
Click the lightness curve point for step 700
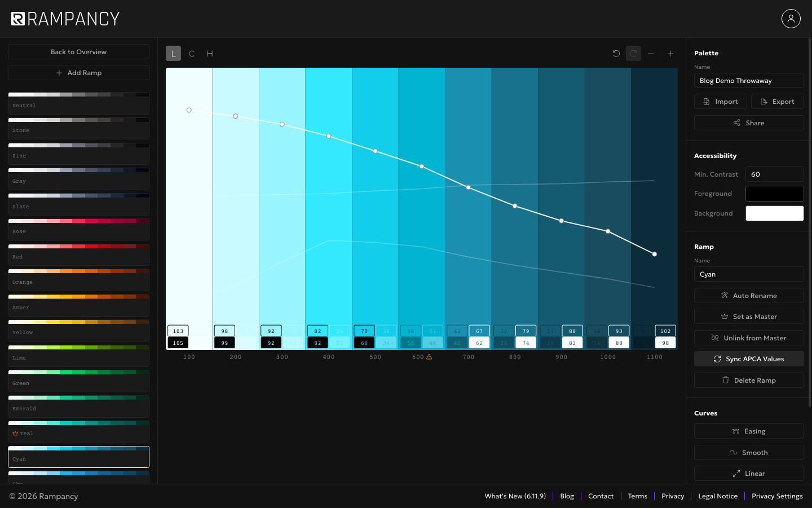tap(469, 187)
